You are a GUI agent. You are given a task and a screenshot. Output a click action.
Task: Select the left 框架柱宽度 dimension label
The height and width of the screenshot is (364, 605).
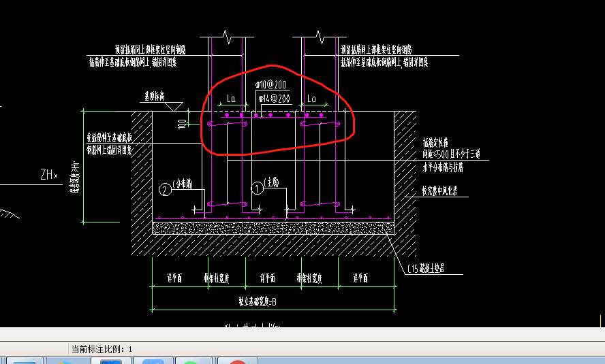point(217,278)
